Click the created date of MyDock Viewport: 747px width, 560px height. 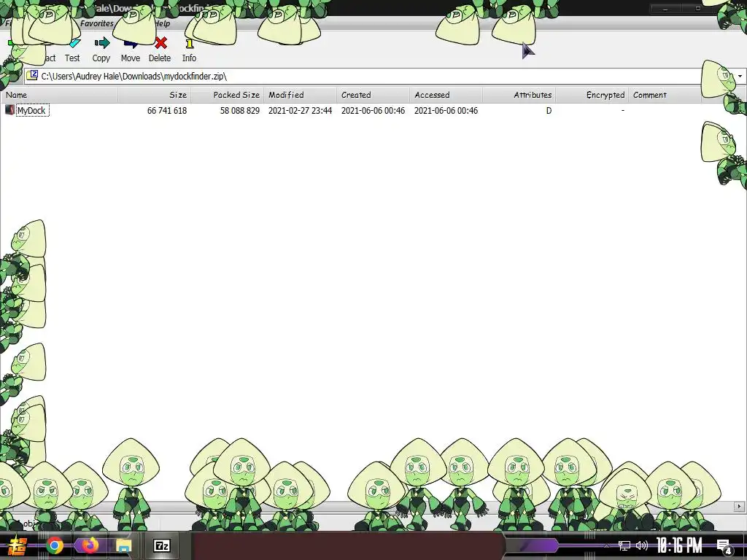373,111
